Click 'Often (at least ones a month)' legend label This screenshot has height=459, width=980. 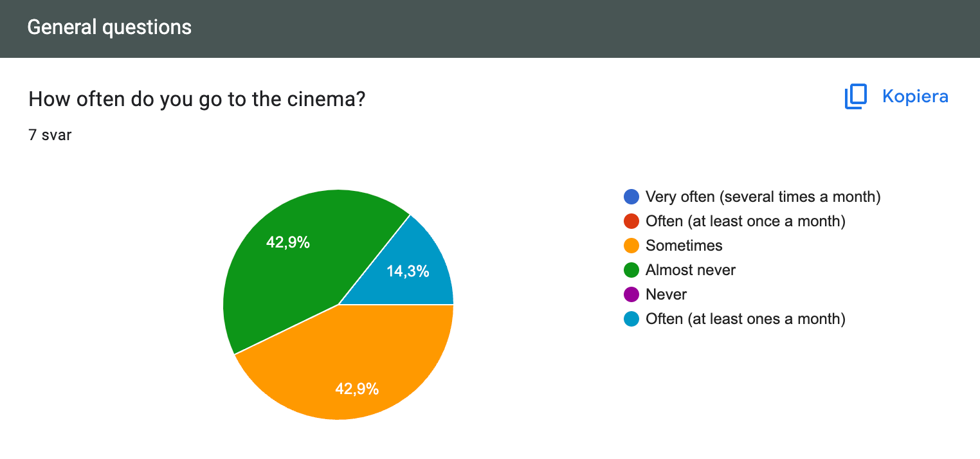745,319
